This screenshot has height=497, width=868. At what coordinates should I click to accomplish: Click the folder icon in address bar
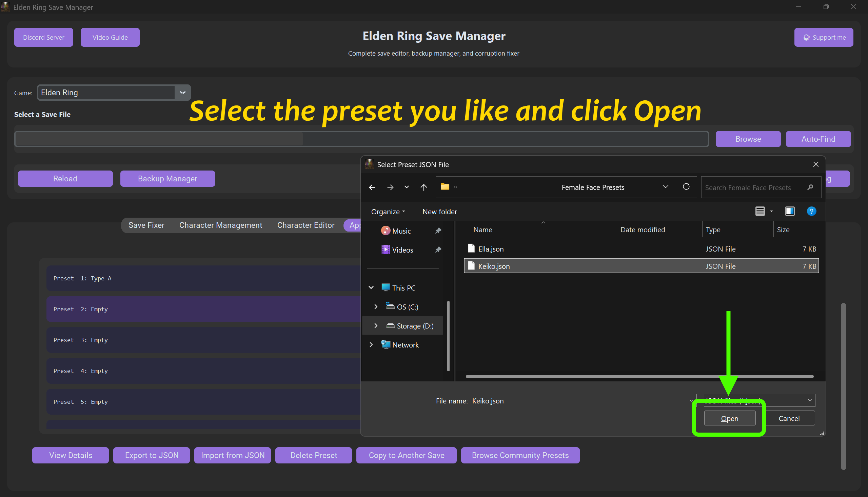click(445, 187)
